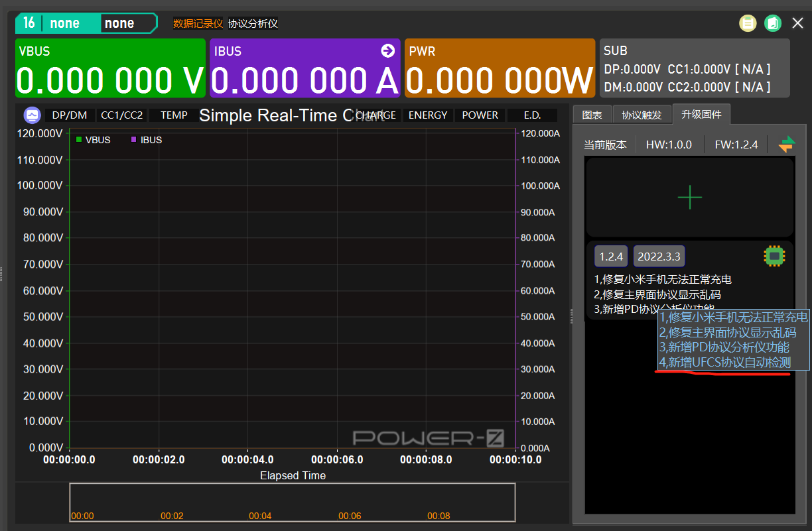
Task: Click the arrow icon in IBUS panel
Action: [x=388, y=50]
